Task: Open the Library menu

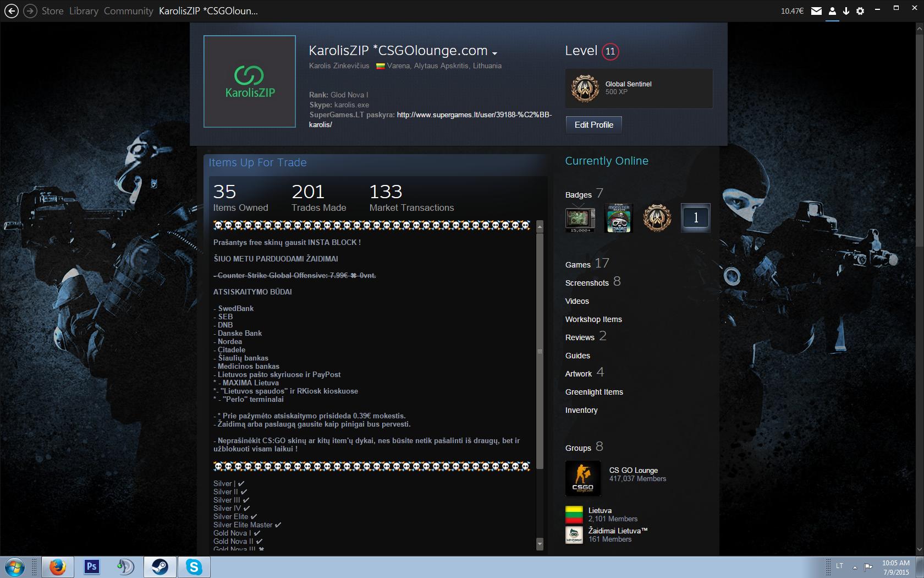Action: click(84, 11)
